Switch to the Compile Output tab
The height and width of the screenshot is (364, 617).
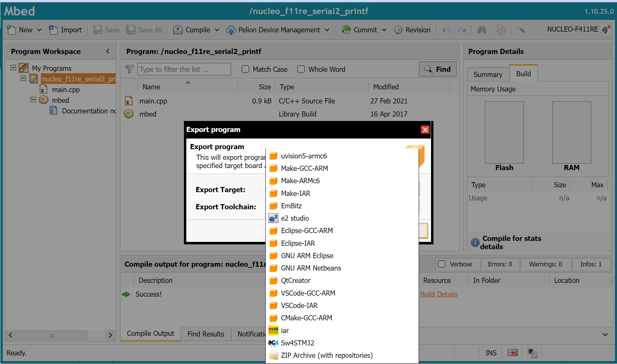point(151,333)
